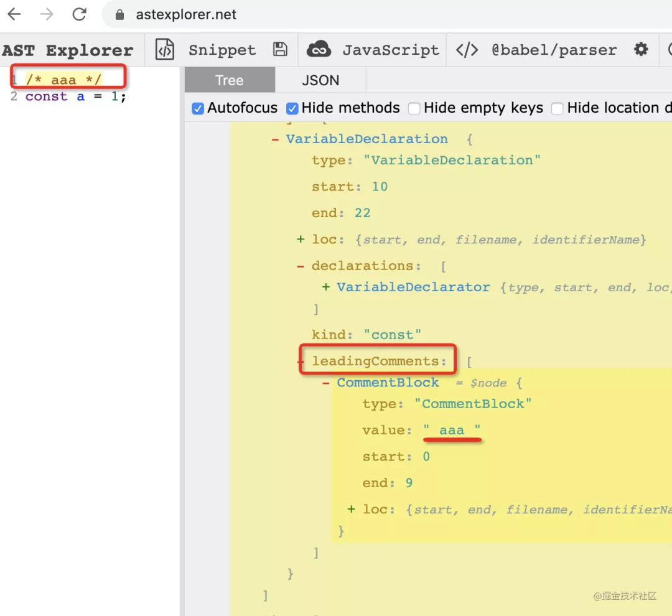This screenshot has height=616, width=672.
Task: Collapse the VariableDeclaration node
Action: point(275,139)
